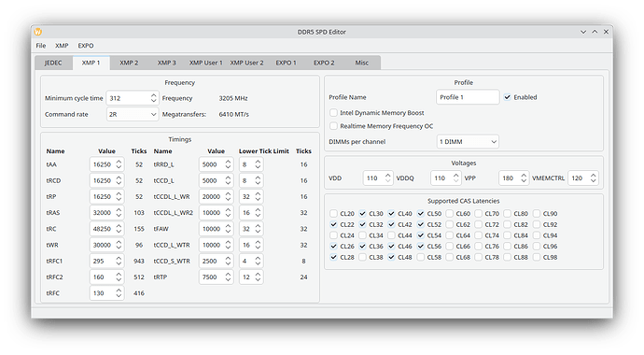This screenshot has width=644, height=355.
Task: Switch to the XMP 3 tab
Action: pyautogui.click(x=166, y=63)
